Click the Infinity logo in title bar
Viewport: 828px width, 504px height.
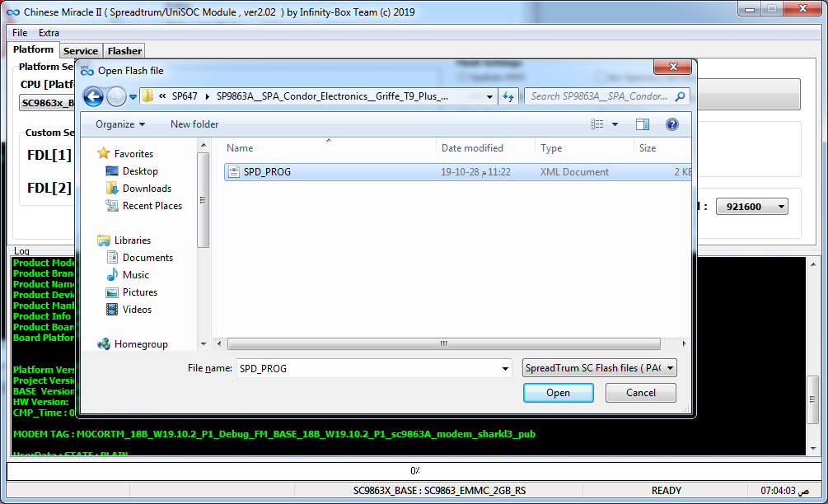click(x=13, y=12)
